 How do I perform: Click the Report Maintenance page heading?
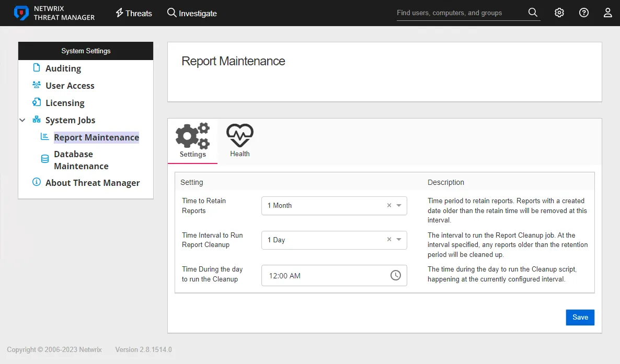(x=233, y=61)
